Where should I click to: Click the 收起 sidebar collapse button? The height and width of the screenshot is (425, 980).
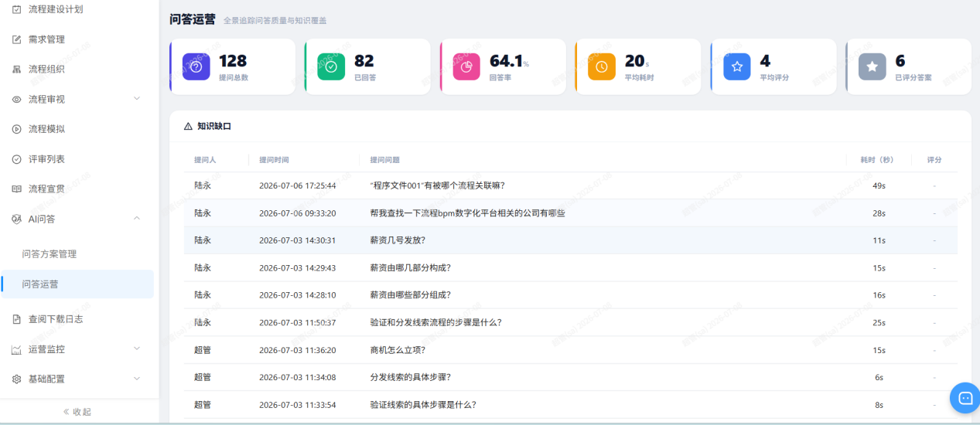coord(77,412)
